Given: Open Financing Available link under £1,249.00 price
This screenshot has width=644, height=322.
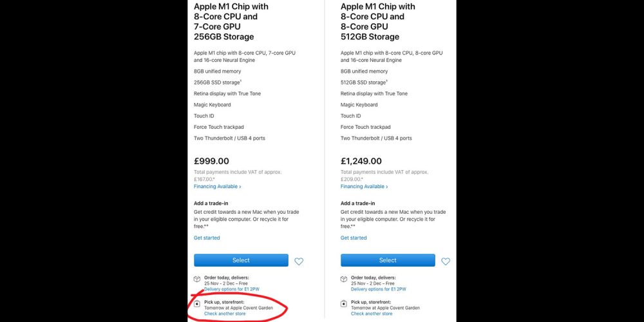Looking at the screenshot, I should point(364,187).
